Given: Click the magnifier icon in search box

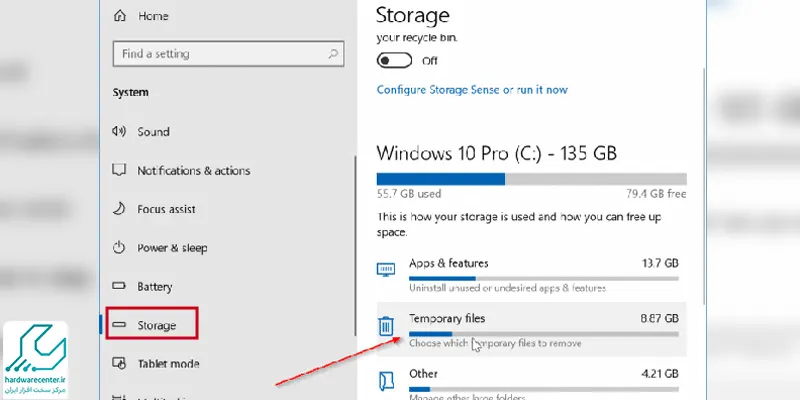Looking at the screenshot, I should [333, 54].
